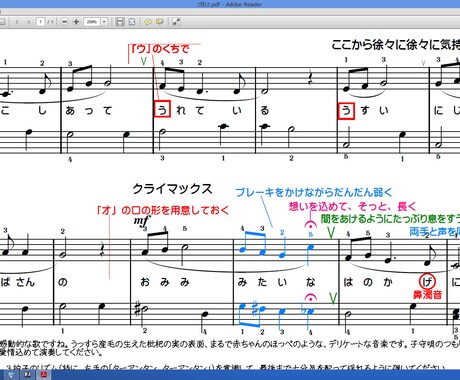
Task: Click the first taskbar icon
Action: (x=11, y=375)
